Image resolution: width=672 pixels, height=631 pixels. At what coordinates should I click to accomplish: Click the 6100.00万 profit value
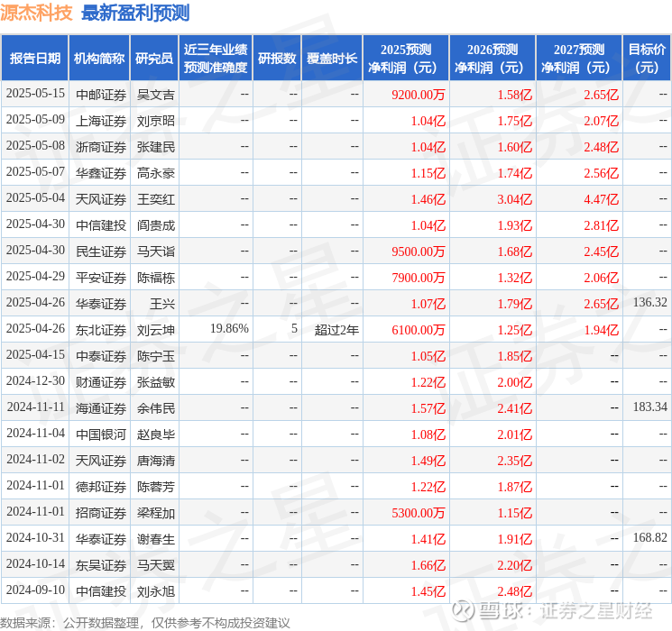point(419,330)
